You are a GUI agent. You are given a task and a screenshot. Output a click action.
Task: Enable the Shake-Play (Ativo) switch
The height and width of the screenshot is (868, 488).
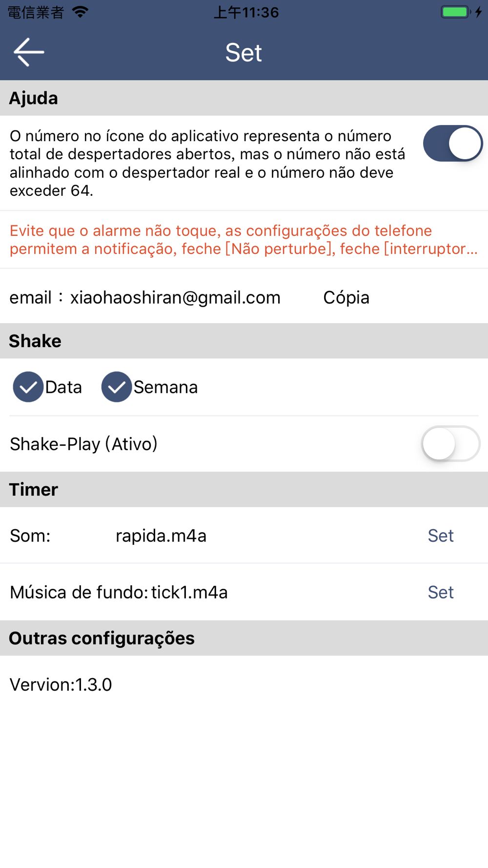(x=450, y=444)
